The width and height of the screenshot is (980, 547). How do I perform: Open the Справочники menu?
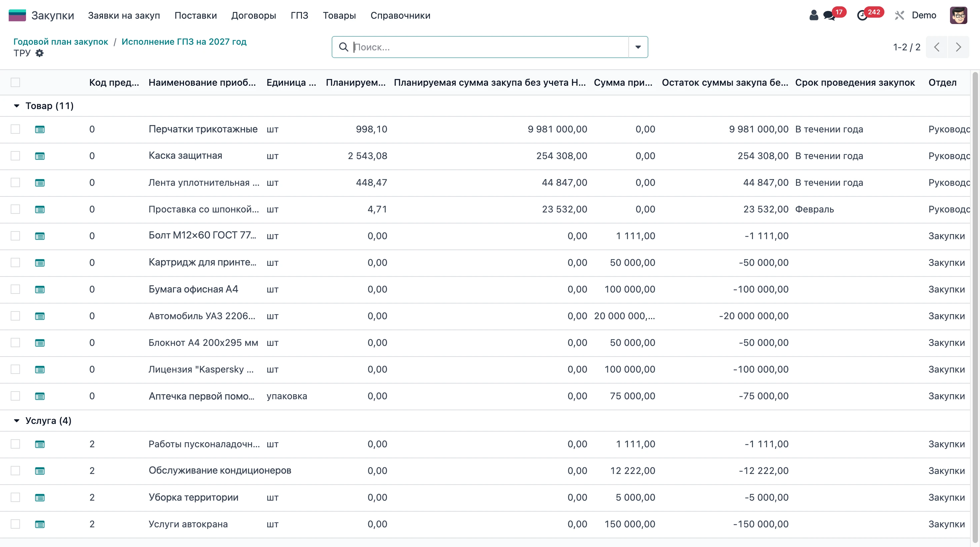click(x=400, y=15)
